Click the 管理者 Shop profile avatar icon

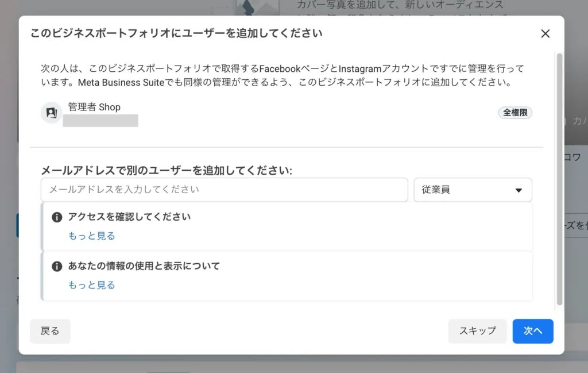[x=51, y=113]
